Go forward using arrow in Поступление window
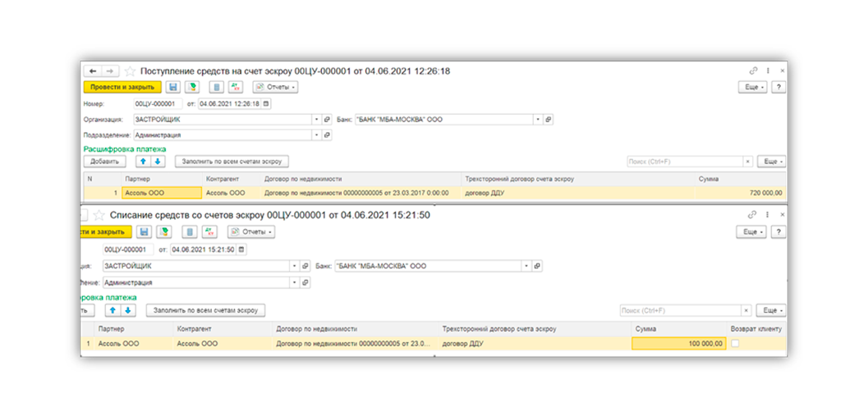Screen dimensions: 868x416 (x=110, y=71)
